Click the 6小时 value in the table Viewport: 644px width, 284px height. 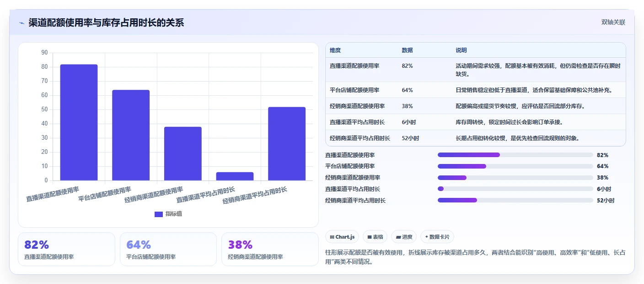(x=409, y=122)
